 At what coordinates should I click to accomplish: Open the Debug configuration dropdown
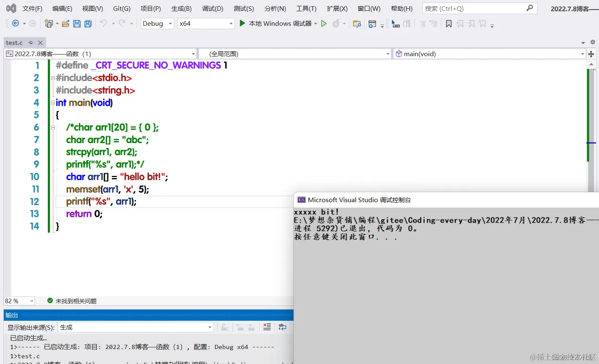(157, 24)
